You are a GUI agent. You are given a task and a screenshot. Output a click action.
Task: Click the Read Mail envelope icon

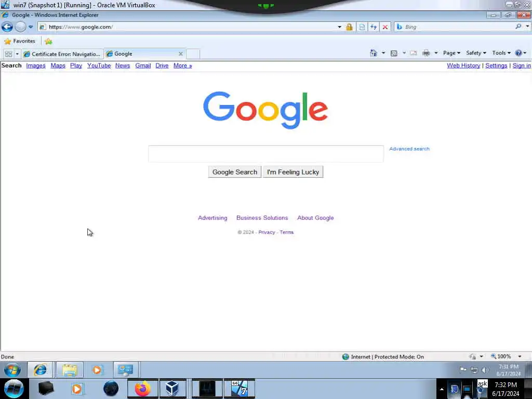(413, 53)
